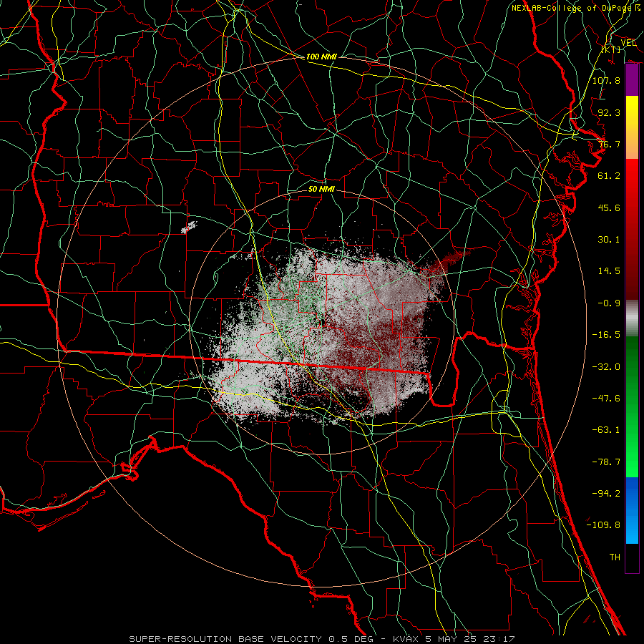
Task: Click the VEL legend title
Action: 628,43
